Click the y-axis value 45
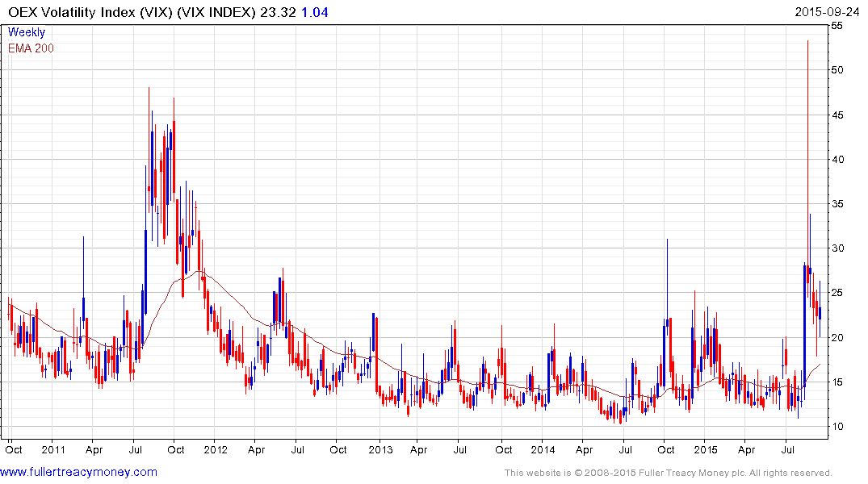 pos(837,115)
